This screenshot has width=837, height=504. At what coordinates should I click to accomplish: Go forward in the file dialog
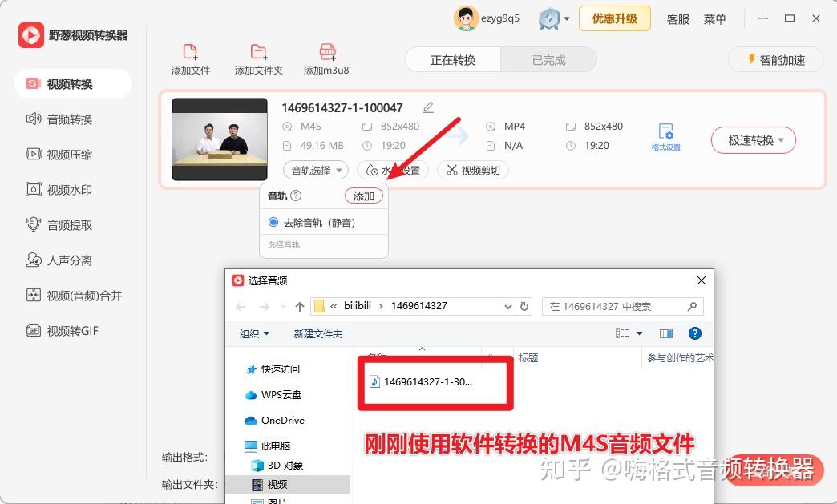coord(265,307)
